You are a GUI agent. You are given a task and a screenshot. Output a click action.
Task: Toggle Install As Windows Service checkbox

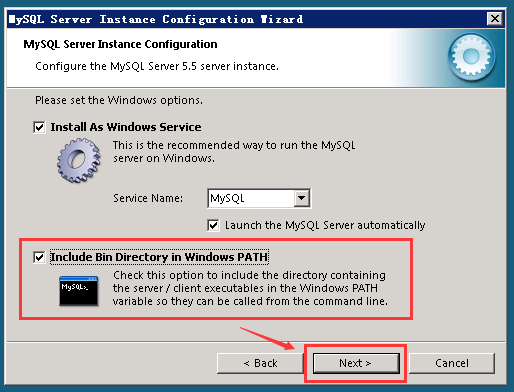[39, 127]
